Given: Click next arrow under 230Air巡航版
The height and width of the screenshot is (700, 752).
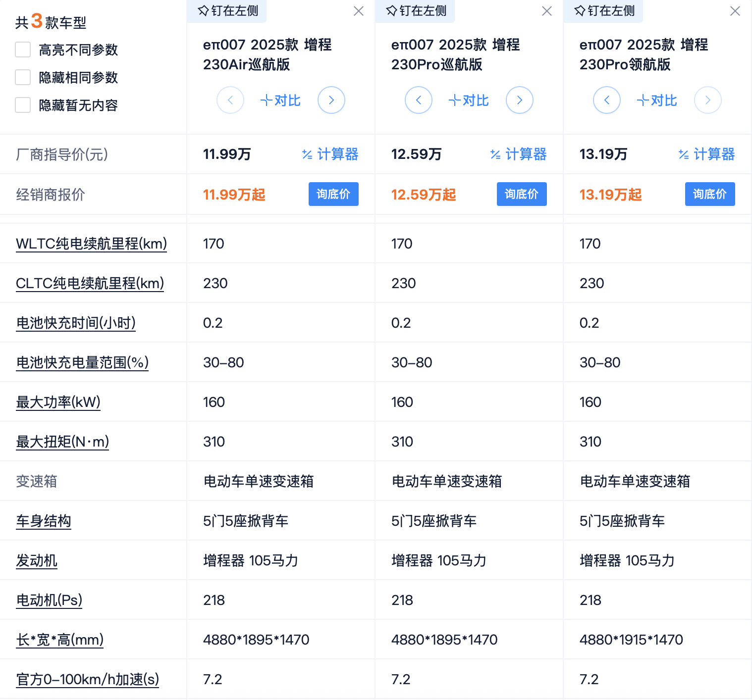Looking at the screenshot, I should pos(331,100).
